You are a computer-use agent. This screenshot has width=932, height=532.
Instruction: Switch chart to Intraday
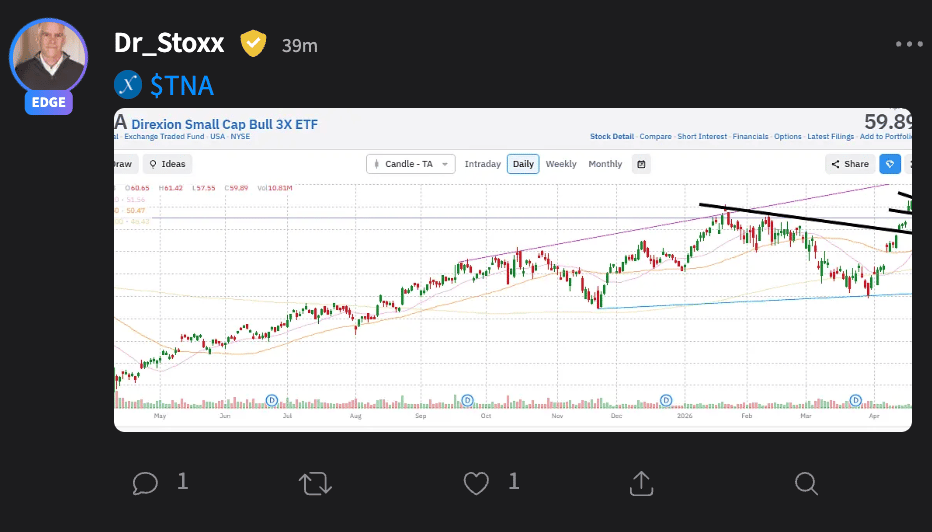tap(483, 164)
